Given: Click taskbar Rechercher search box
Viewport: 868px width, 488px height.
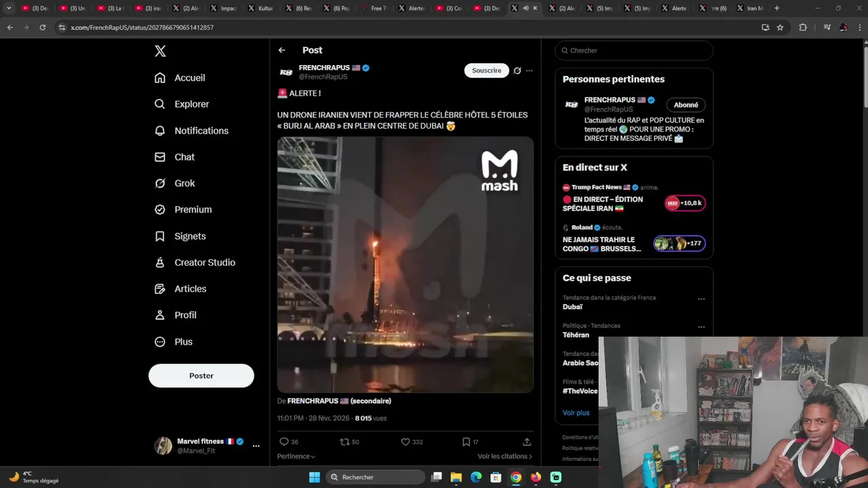Looking at the screenshot, I should pyautogui.click(x=375, y=477).
